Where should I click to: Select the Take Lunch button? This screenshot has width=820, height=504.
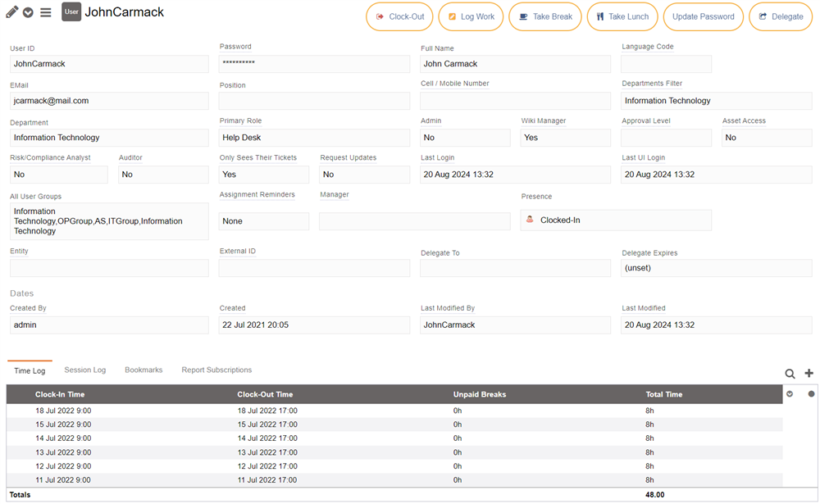(622, 16)
